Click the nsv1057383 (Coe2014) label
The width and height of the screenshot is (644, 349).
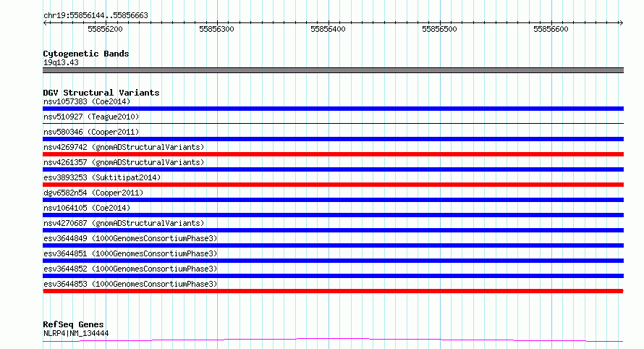tap(87, 101)
